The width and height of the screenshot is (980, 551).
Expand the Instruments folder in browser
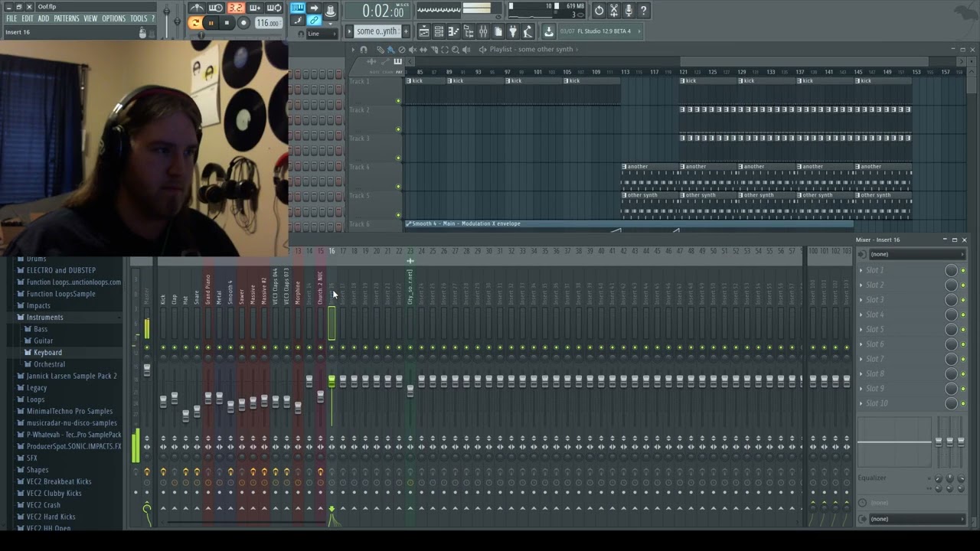click(44, 317)
